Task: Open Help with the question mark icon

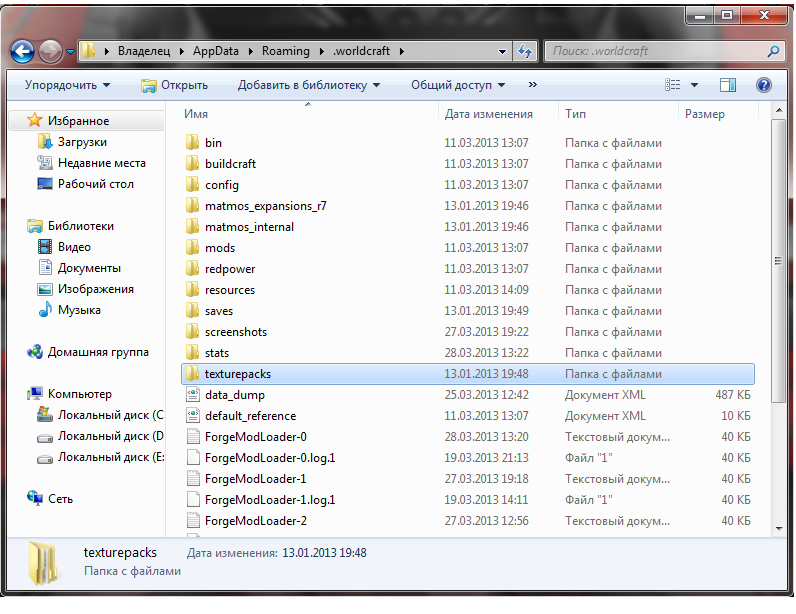Action: pos(764,85)
